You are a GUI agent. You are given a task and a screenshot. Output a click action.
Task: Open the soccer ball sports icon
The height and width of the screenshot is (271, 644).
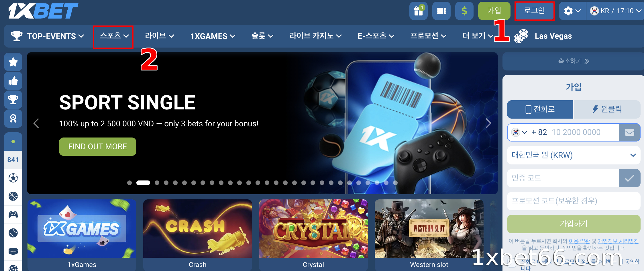coord(13,178)
